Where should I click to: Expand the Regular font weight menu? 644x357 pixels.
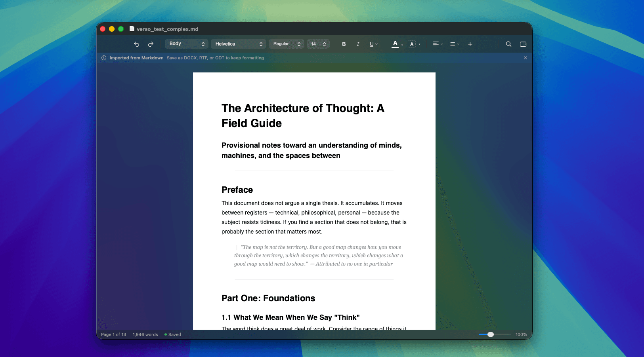(286, 44)
